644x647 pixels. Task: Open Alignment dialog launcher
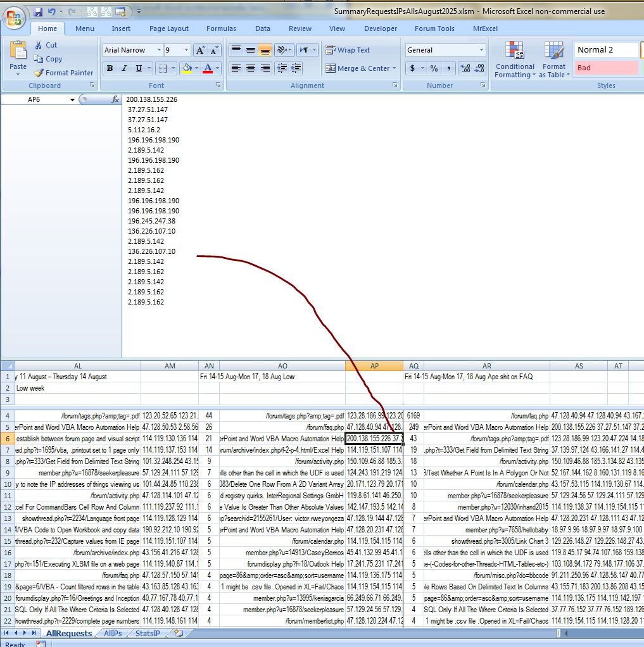pyautogui.click(x=395, y=85)
